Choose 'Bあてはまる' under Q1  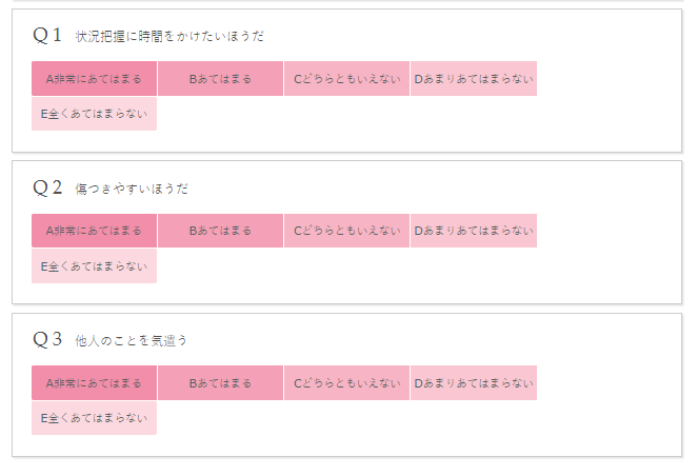[220, 79]
